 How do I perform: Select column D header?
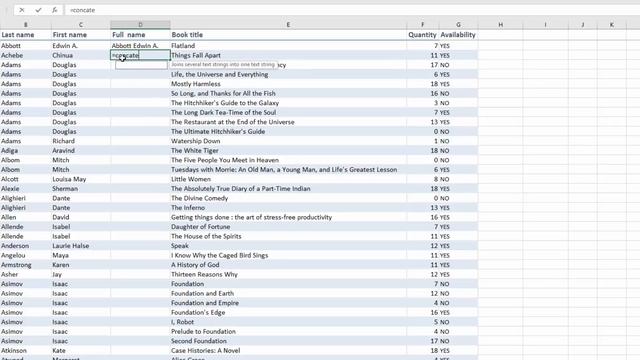point(140,24)
